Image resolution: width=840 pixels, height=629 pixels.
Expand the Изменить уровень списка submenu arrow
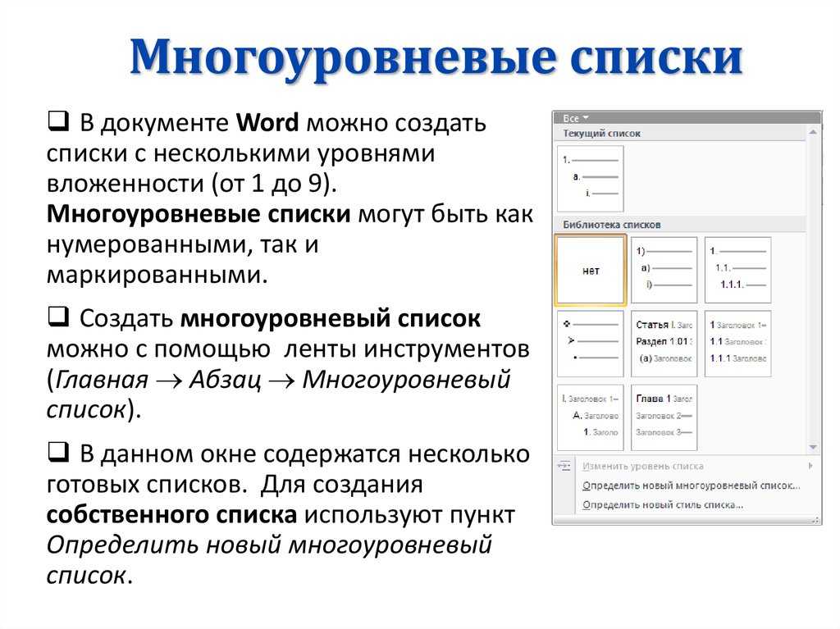tap(810, 466)
